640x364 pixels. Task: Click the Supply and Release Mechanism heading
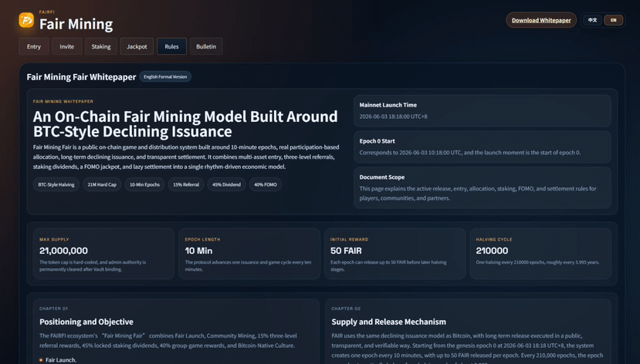388,322
